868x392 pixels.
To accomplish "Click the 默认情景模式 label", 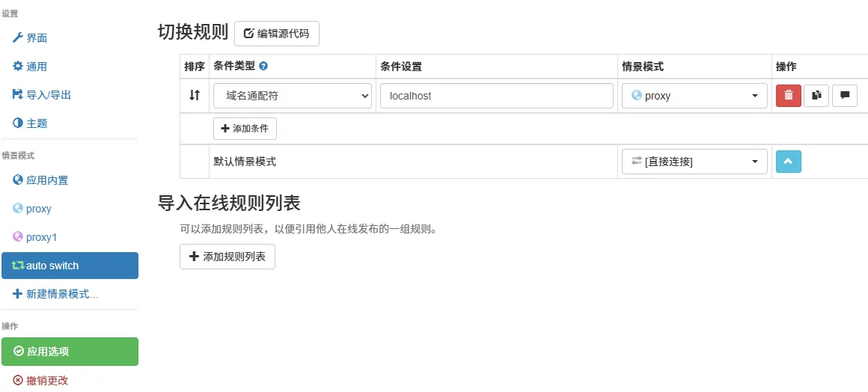I will pos(245,162).
